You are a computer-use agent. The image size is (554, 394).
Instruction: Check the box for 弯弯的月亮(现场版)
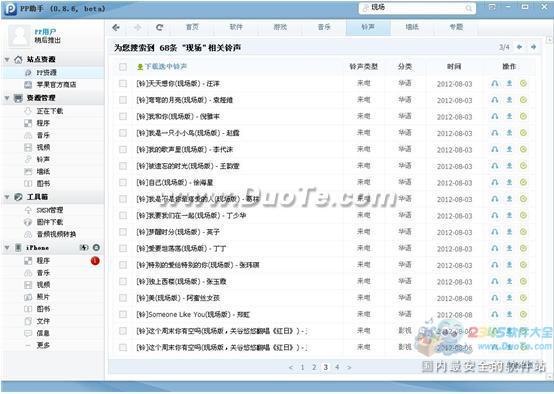point(123,100)
